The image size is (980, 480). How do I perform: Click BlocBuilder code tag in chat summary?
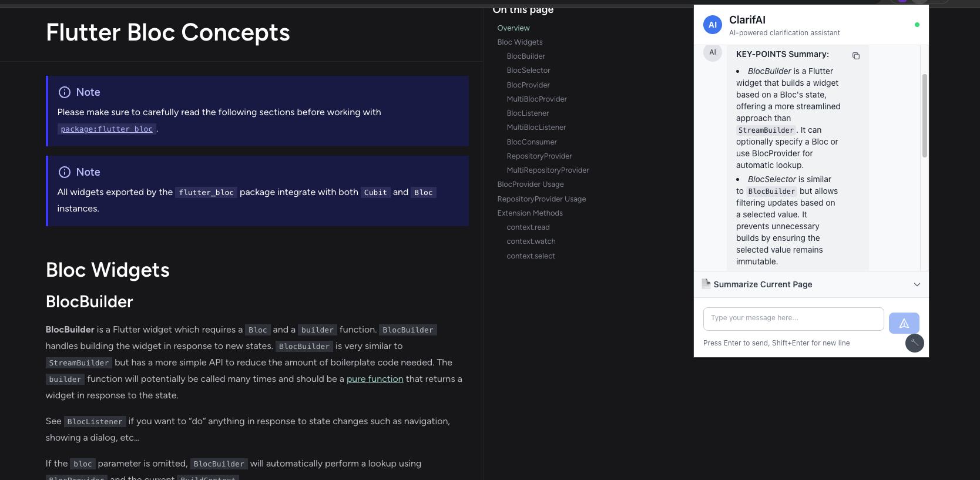point(771,192)
